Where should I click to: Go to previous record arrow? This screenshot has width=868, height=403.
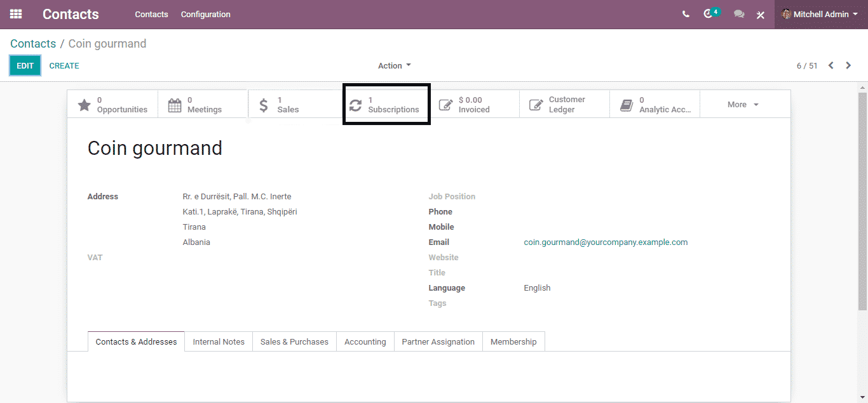coord(831,65)
